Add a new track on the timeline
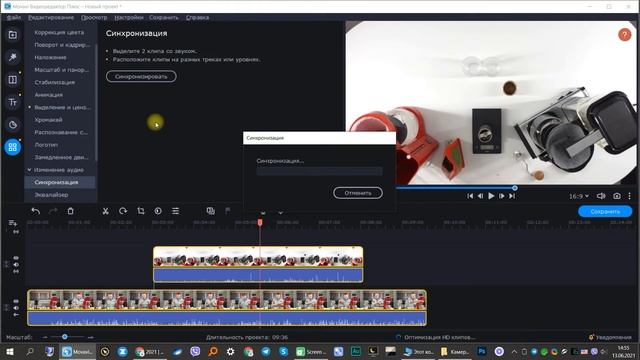This screenshot has width=640, height=360. click(13, 223)
